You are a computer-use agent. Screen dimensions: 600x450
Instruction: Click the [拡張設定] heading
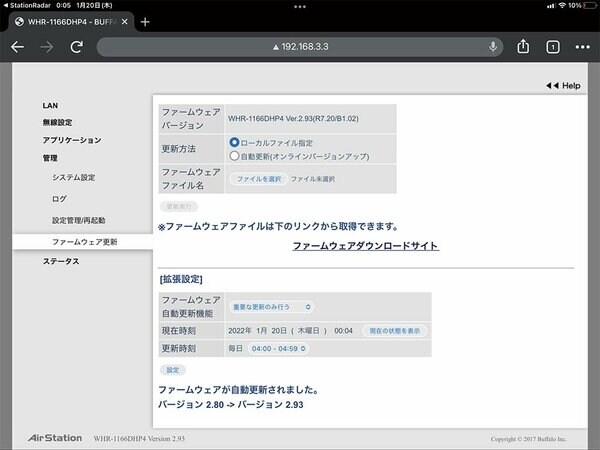coord(181,279)
